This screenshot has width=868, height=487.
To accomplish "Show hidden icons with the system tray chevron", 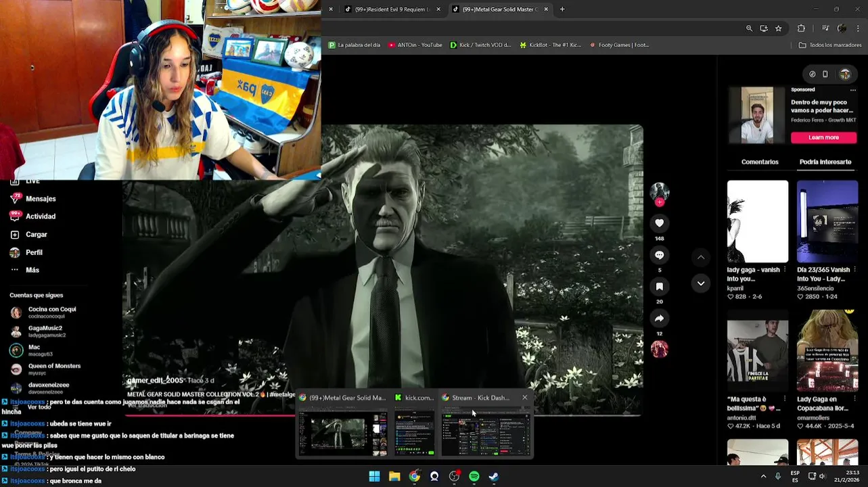I will tap(764, 476).
